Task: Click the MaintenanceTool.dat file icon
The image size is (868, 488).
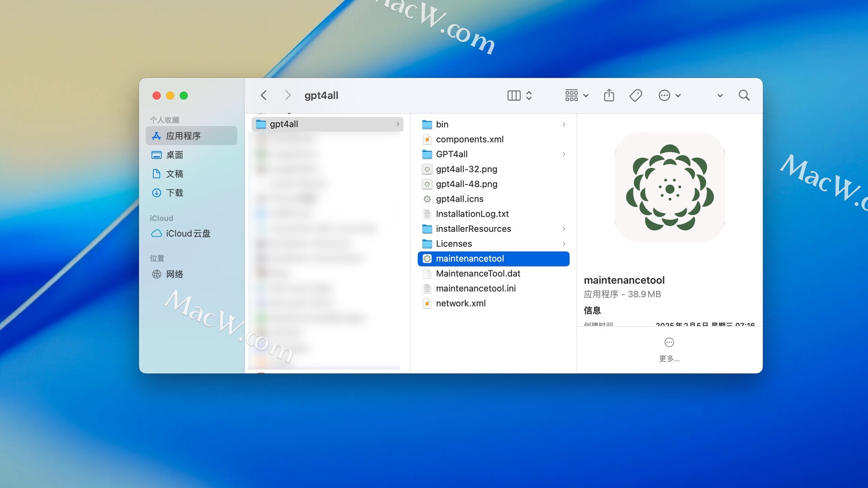Action: (427, 273)
